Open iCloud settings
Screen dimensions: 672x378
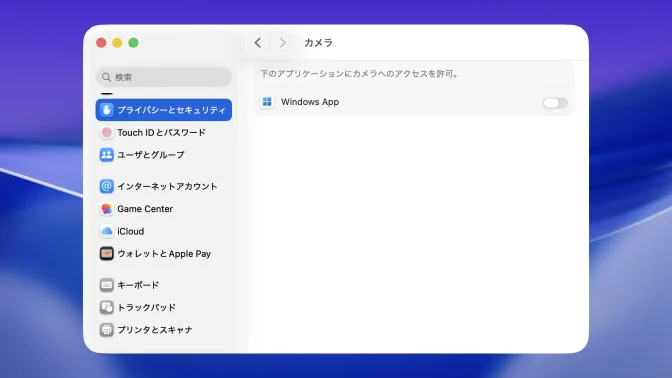point(164,231)
